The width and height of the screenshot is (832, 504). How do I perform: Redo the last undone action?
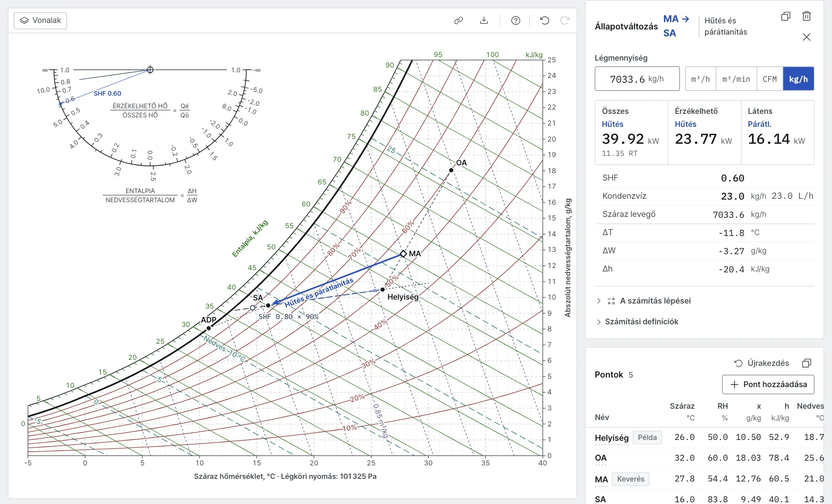565,20
